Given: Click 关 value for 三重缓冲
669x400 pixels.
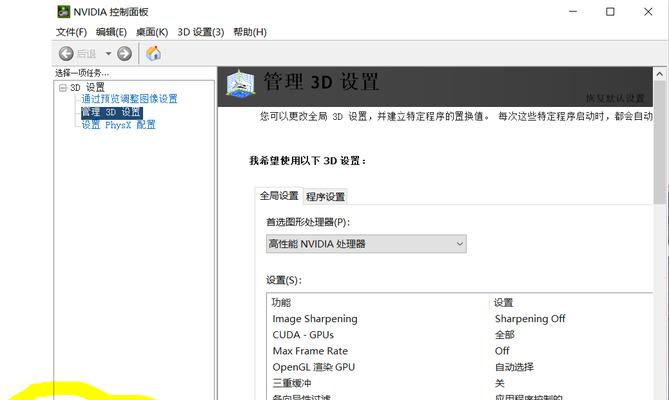Looking at the screenshot, I should click(x=500, y=383).
